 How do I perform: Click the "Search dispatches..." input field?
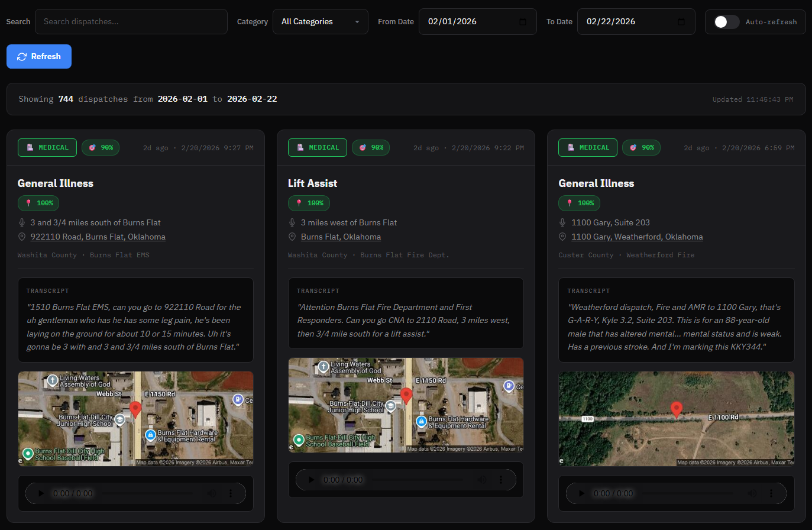pyautogui.click(x=130, y=21)
